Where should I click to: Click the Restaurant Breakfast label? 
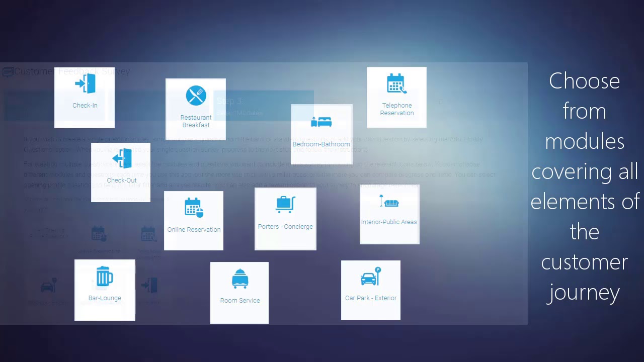point(196,121)
